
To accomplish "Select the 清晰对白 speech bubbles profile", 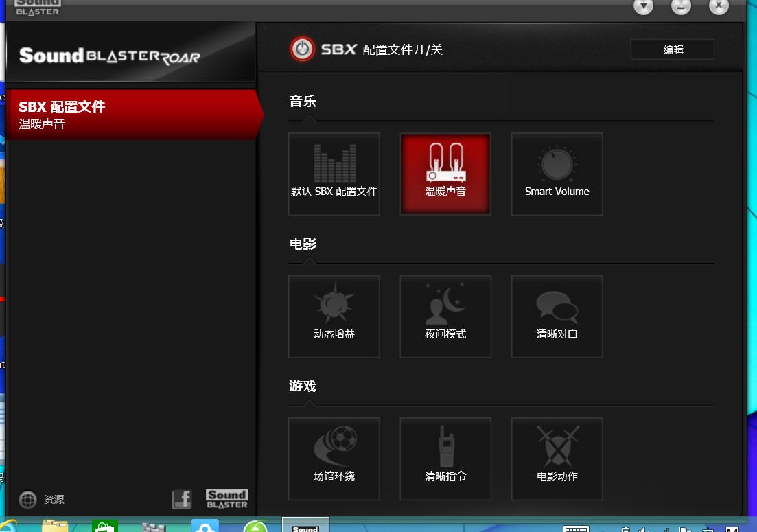I will point(557,316).
